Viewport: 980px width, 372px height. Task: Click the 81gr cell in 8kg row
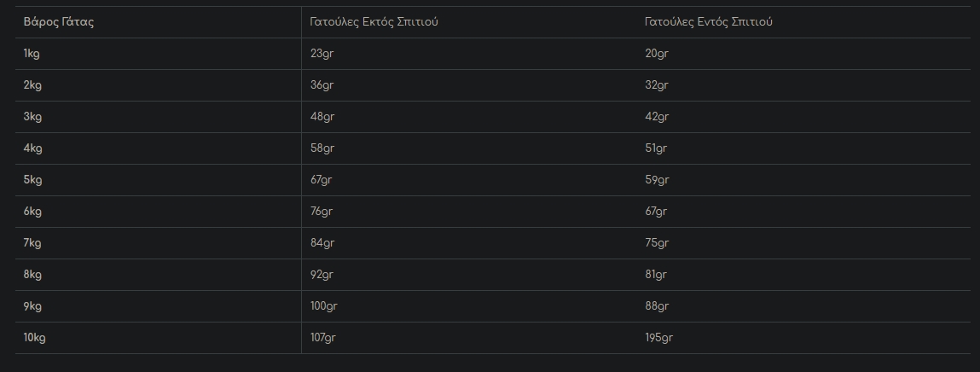(656, 275)
